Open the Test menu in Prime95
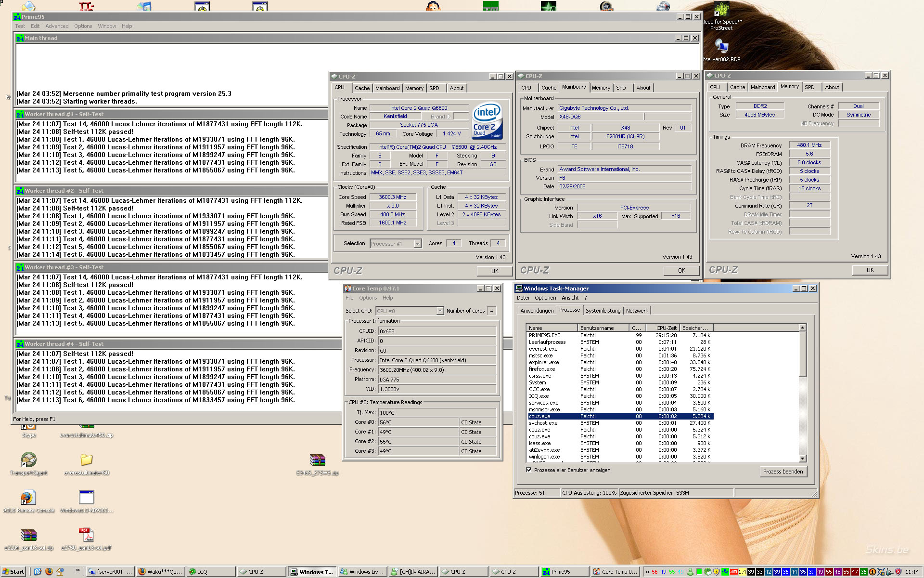The height and width of the screenshot is (578, 924). point(20,26)
